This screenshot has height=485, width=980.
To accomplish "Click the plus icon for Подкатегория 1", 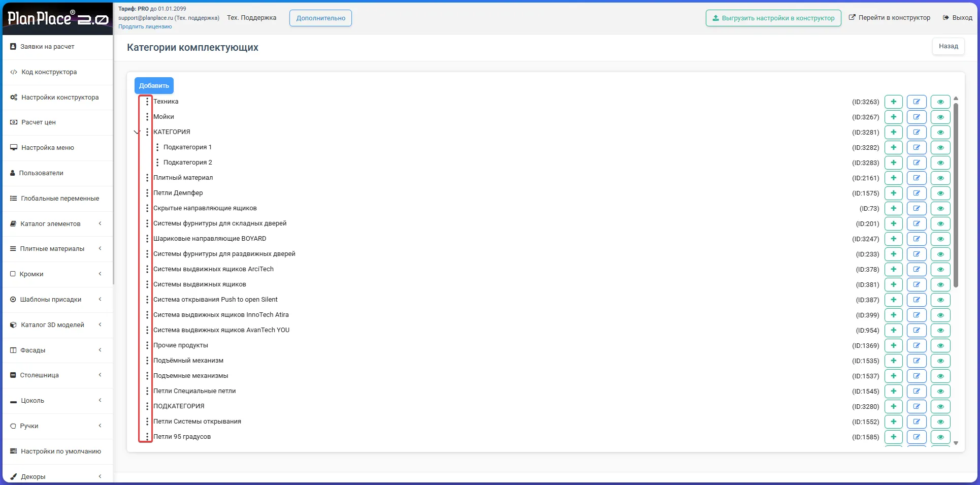I will point(893,147).
